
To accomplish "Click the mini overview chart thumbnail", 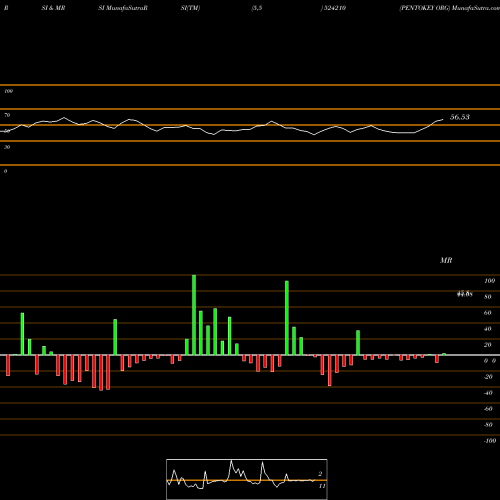I will 247,479.
